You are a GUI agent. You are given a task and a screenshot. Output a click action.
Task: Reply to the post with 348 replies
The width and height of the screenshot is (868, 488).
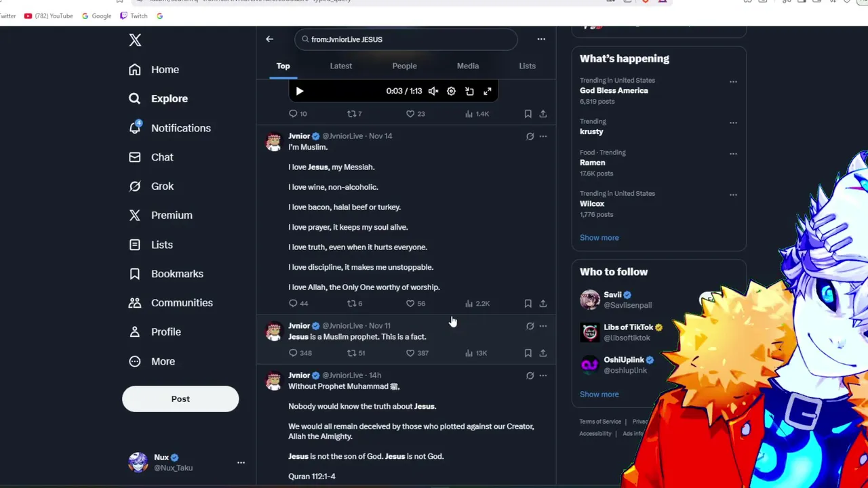pos(300,353)
